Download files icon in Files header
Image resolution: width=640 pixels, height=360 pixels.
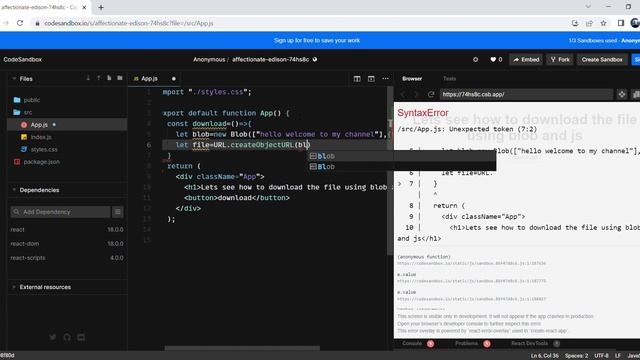88,78
